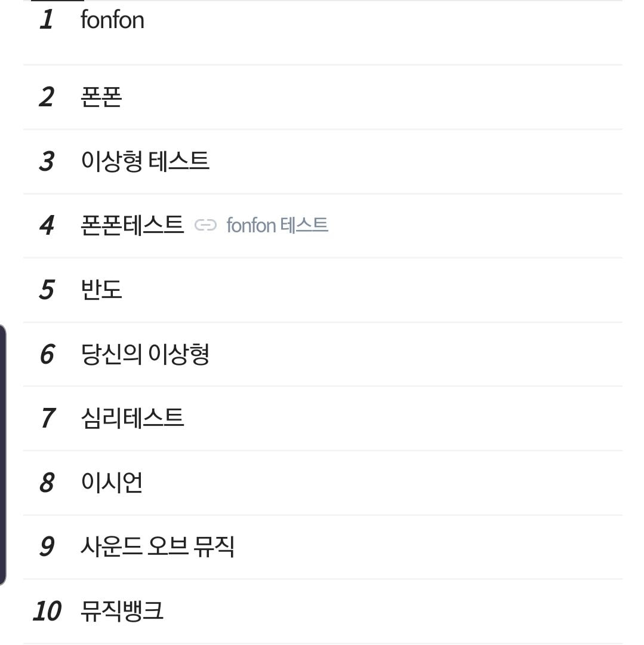Select the 폰폰 search term
This screenshot has width=644, height=645.
pyautogui.click(x=101, y=97)
